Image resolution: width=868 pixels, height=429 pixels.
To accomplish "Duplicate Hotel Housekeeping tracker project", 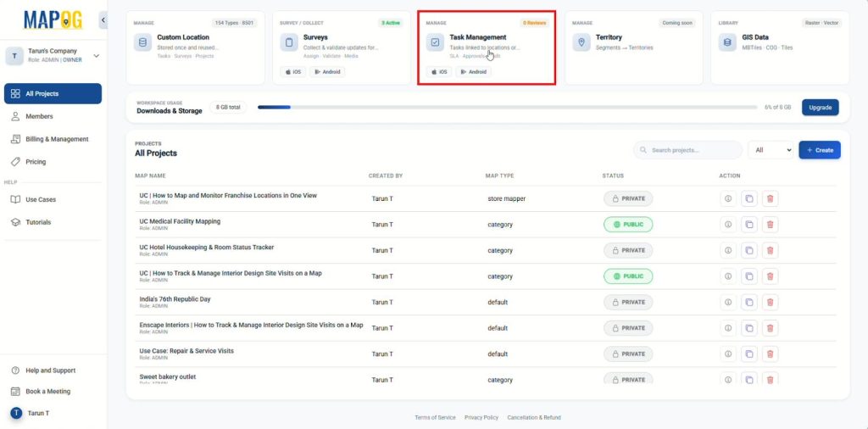I will pyautogui.click(x=749, y=250).
